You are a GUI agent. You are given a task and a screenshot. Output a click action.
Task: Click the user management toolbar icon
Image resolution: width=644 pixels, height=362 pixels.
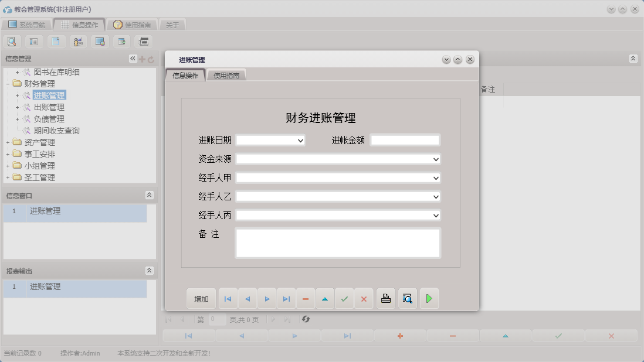pyautogui.click(x=77, y=41)
